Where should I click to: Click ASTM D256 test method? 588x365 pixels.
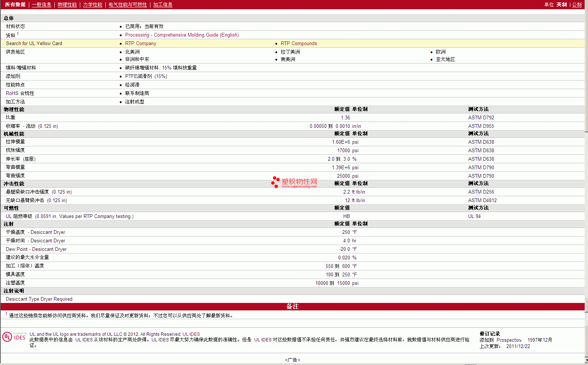click(x=481, y=192)
